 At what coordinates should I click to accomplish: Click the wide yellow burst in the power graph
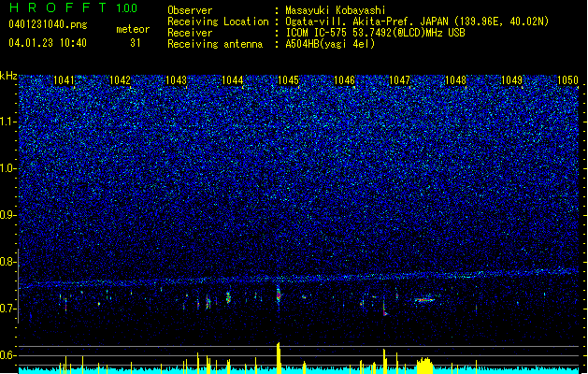(x=424, y=366)
